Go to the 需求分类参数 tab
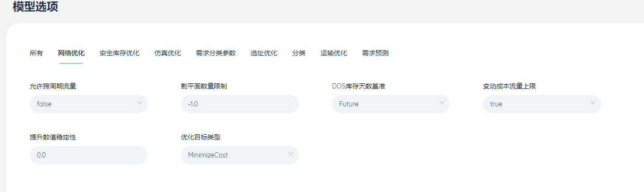 (216, 53)
